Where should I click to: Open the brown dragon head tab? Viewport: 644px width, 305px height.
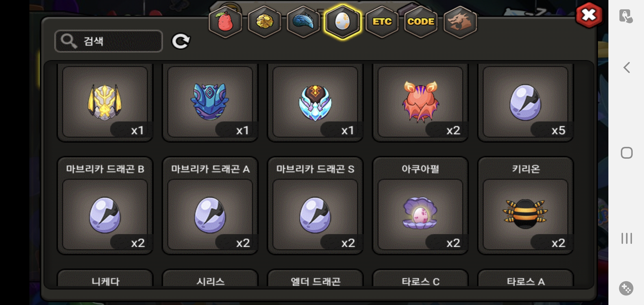[x=460, y=22]
